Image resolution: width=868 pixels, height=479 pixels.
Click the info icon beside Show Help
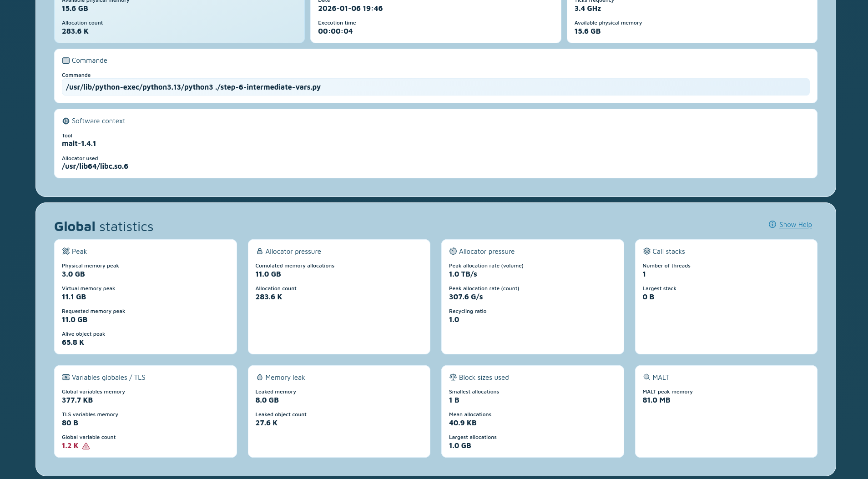tap(772, 225)
